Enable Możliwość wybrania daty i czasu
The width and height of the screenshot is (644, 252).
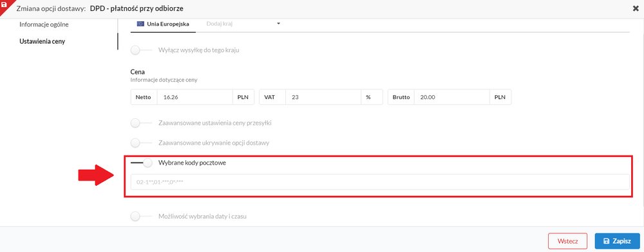[x=141, y=216]
